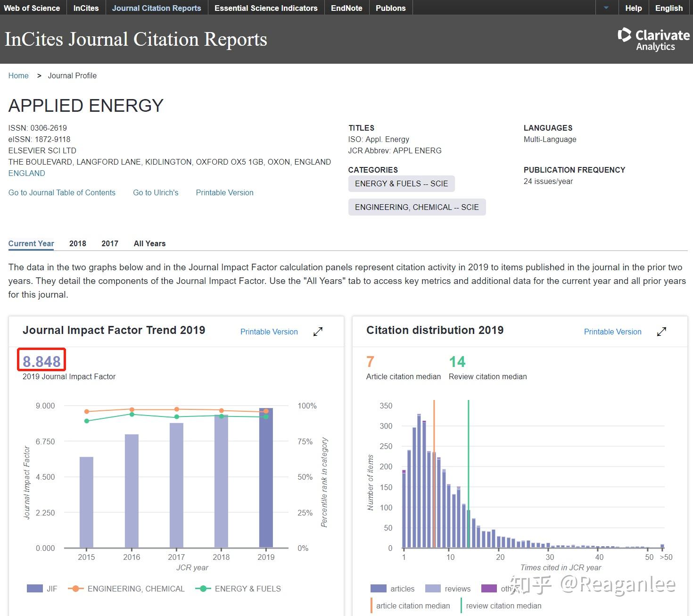Click the 2016 JIF bar
This screenshot has width=693, height=616.
[132, 491]
